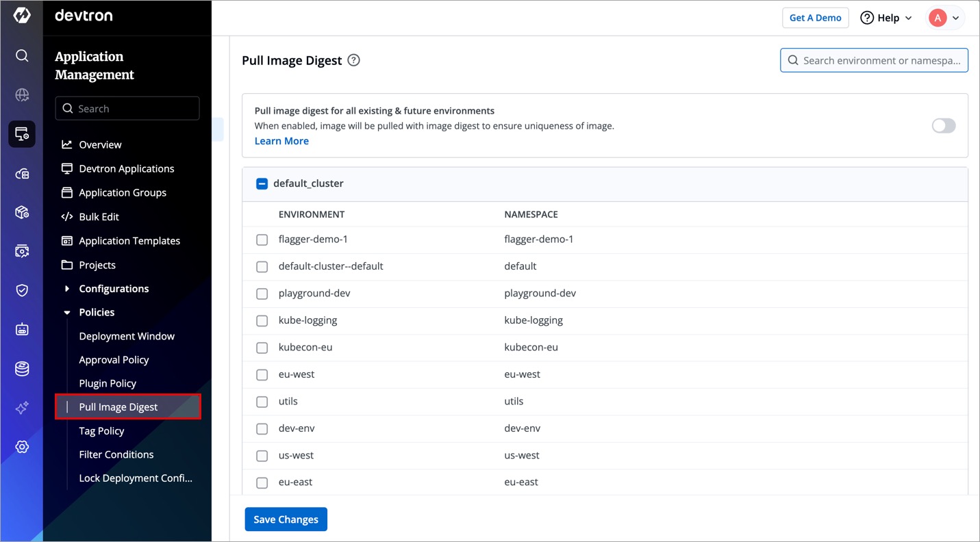The height and width of the screenshot is (542, 980).
Task: Open the Help dropdown menu
Action: pyautogui.click(x=886, y=18)
